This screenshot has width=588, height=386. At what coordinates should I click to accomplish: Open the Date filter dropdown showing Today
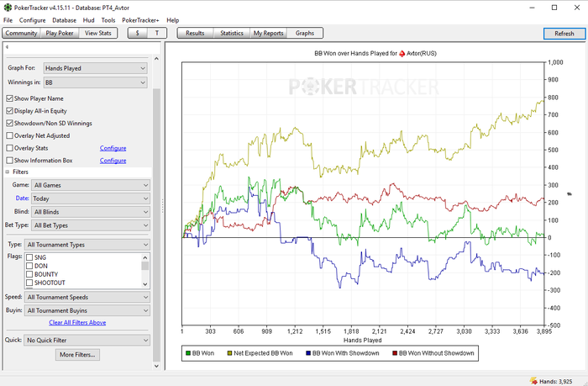[91, 198]
